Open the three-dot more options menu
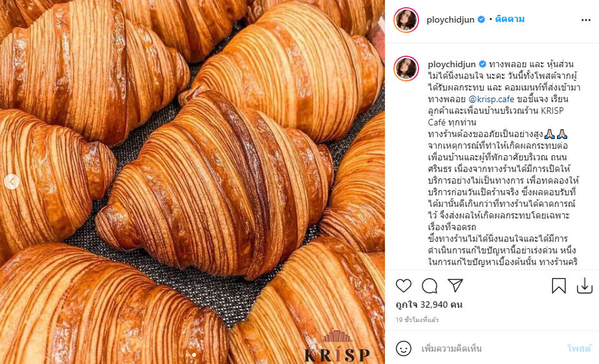Viewport: 599px width, 364px height. 586,20
